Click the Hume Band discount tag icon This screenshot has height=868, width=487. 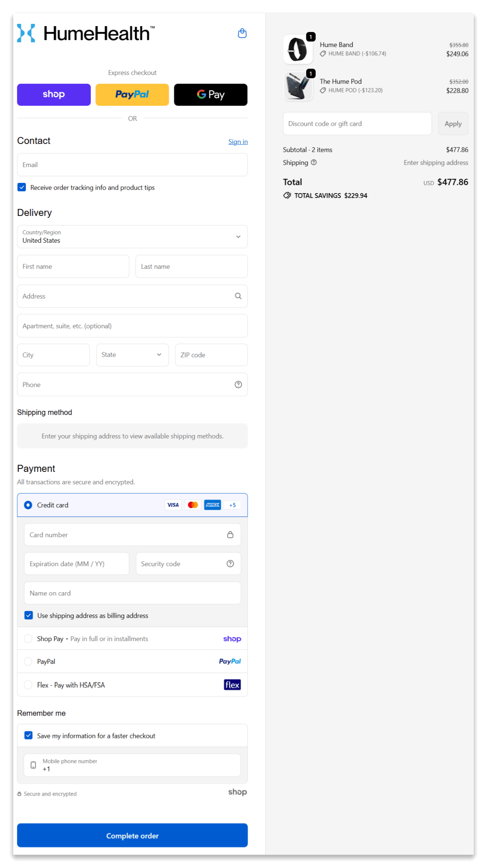click(x=323, y=54)
